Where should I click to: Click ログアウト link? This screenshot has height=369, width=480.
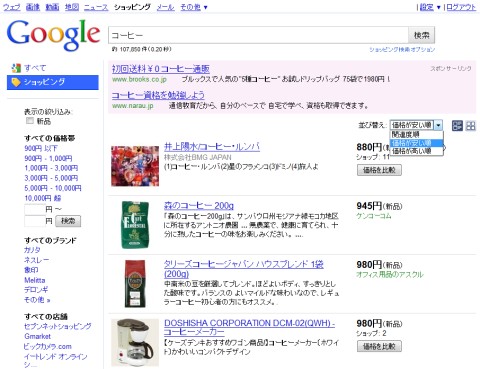(x=461, y=7)
